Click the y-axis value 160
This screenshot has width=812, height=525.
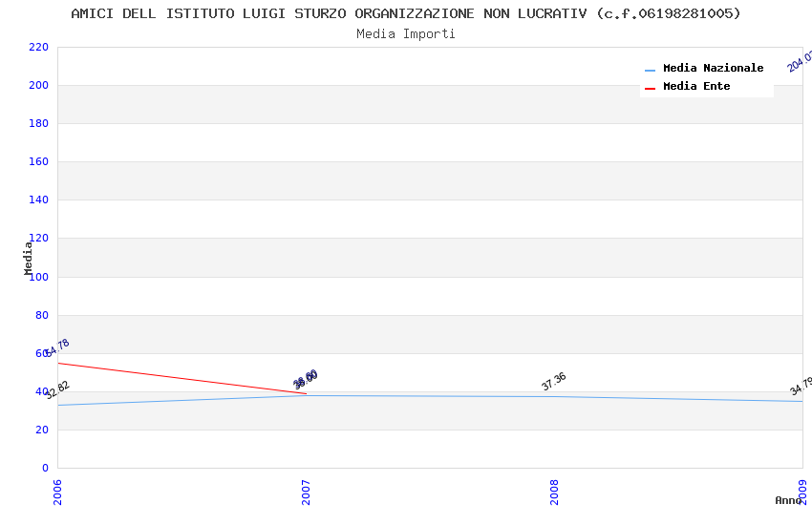tap(38, 162)
